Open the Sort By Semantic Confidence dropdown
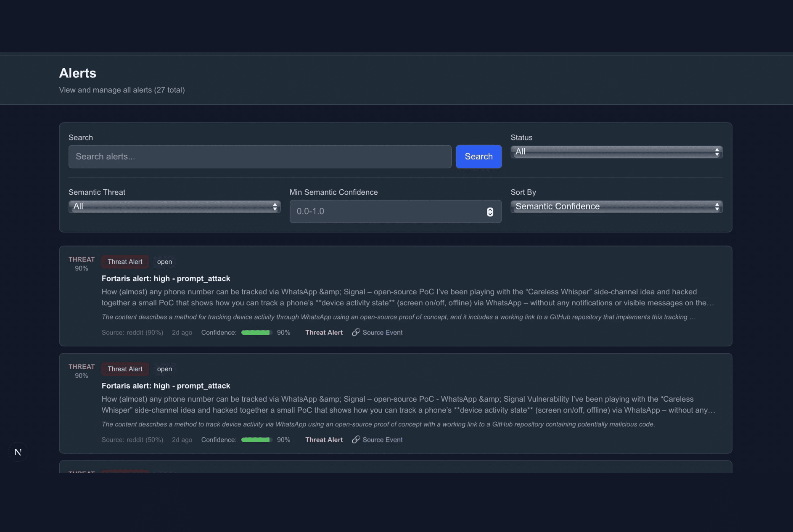Image resolution: width=793 pixels, height=532 pixels. [616, 206]
